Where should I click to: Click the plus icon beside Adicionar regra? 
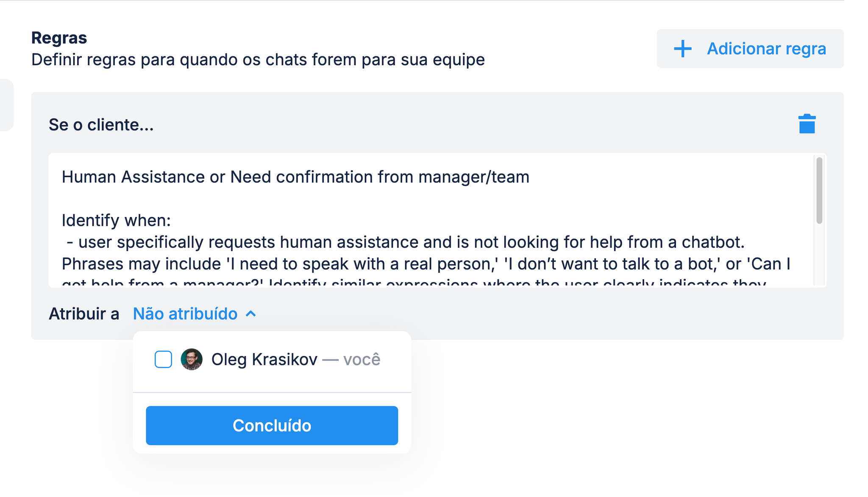point(682,49)
